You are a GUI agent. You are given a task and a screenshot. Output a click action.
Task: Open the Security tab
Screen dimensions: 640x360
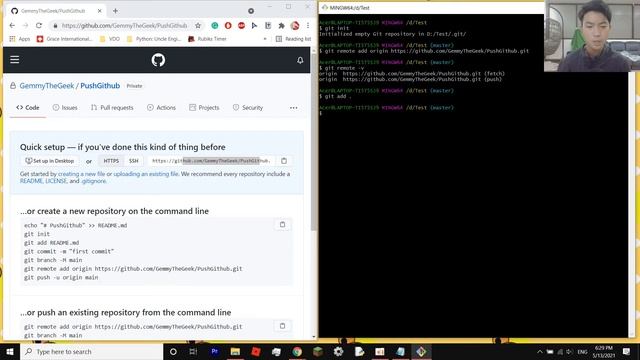coord(248,108)
